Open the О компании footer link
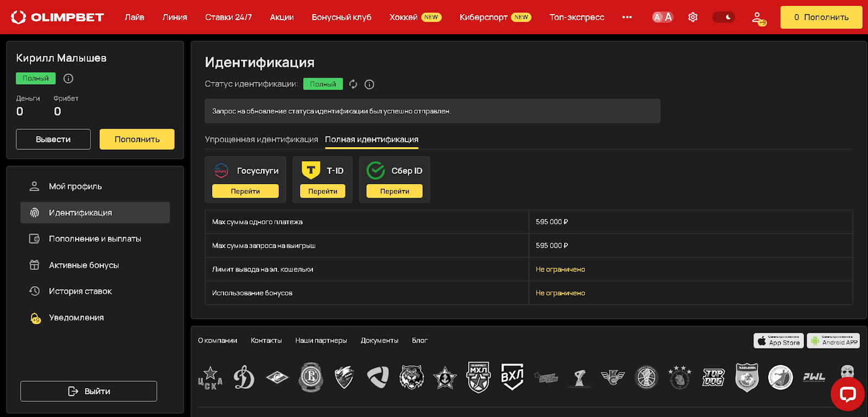 coord(218,340)
